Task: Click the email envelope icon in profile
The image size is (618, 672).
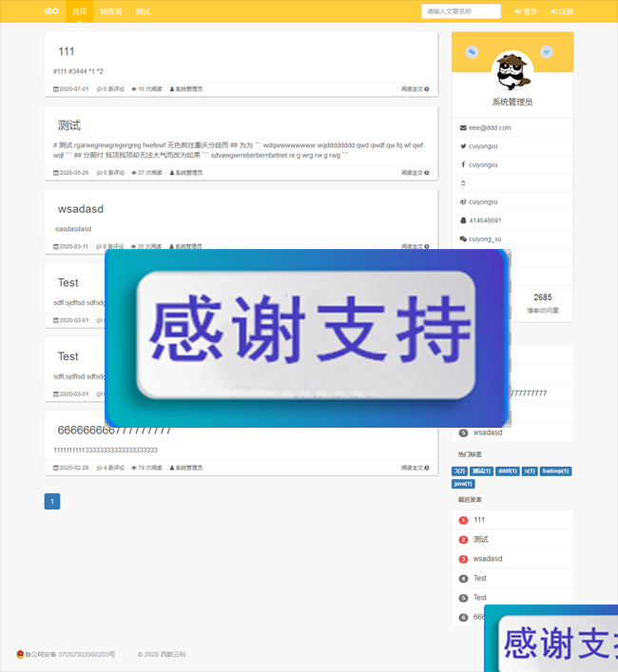Action: 463,127
